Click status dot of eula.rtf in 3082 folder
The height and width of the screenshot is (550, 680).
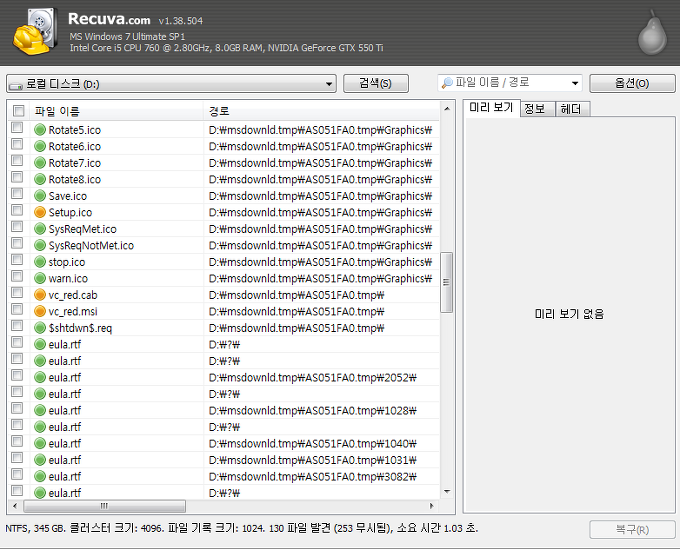(40, 476)
